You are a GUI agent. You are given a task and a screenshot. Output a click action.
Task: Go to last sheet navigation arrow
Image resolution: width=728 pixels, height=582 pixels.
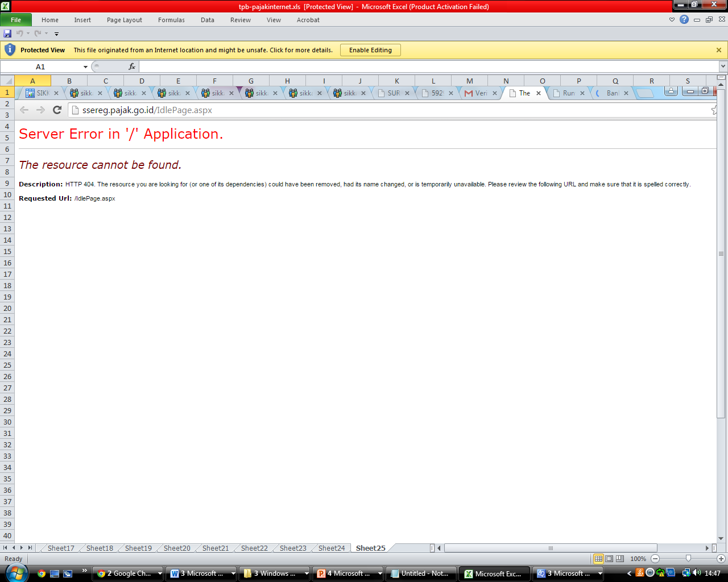point(30,548)
